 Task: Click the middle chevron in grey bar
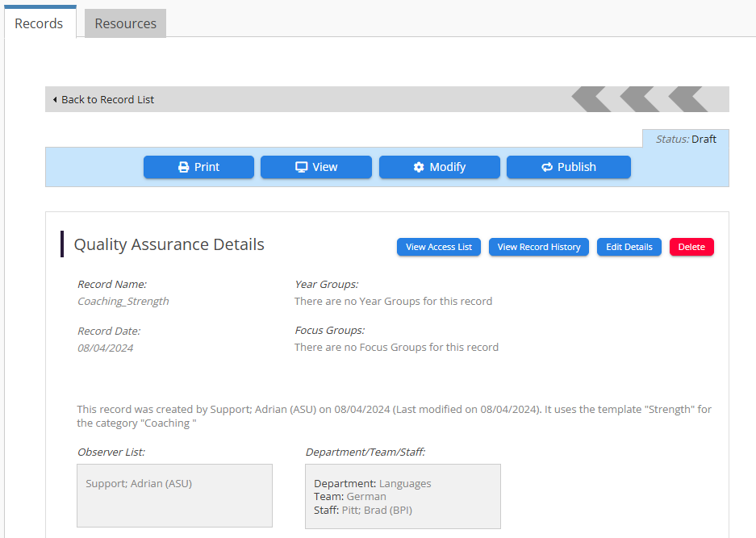(640, 99)
